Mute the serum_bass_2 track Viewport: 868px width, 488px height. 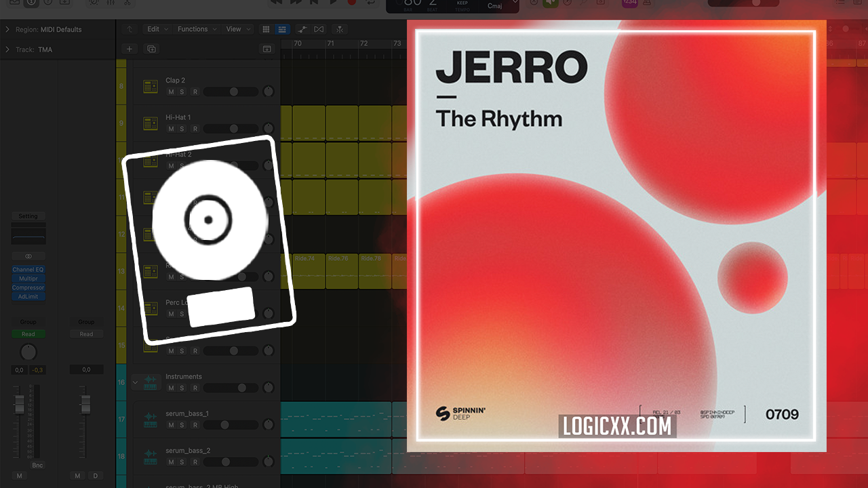tap(171, 462)
